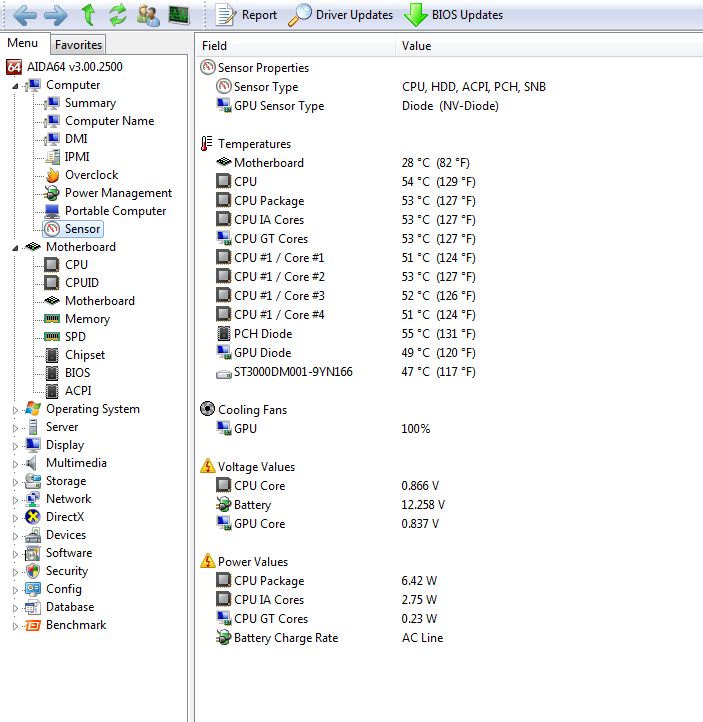
Task: Expand the Operating System node
Action: tap(16, 409)
